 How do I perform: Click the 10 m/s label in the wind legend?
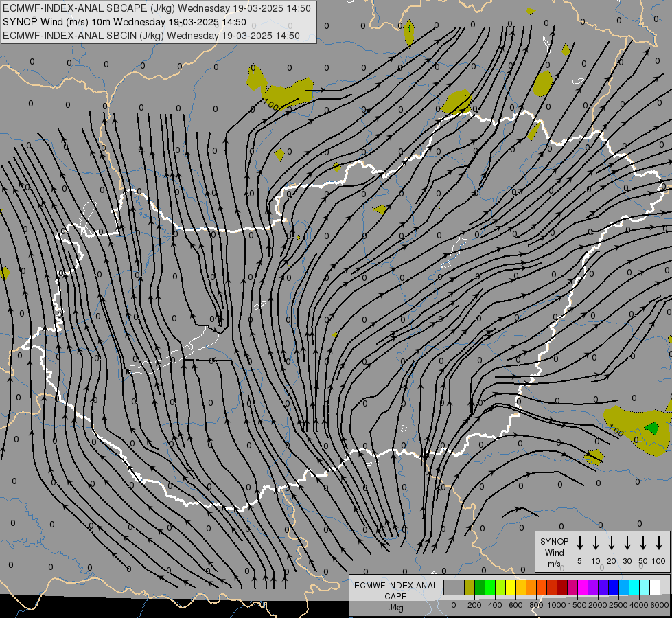tap(595, 561)
